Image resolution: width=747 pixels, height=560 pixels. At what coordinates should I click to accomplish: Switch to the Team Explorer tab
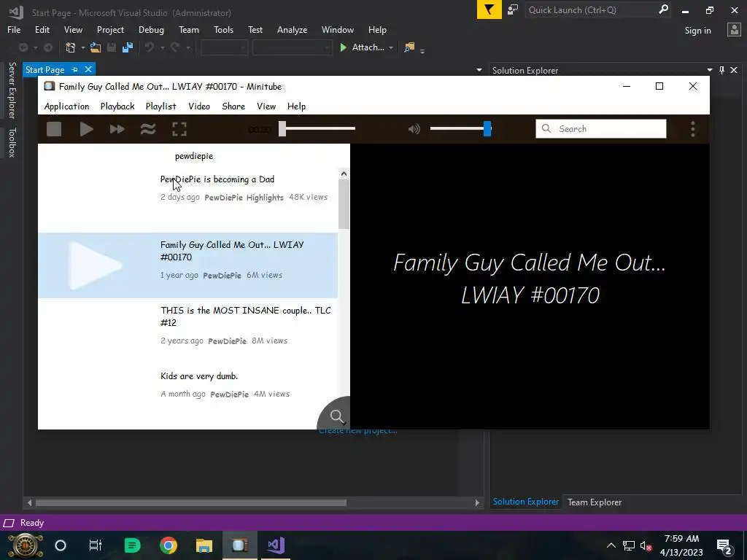[594, 502]
